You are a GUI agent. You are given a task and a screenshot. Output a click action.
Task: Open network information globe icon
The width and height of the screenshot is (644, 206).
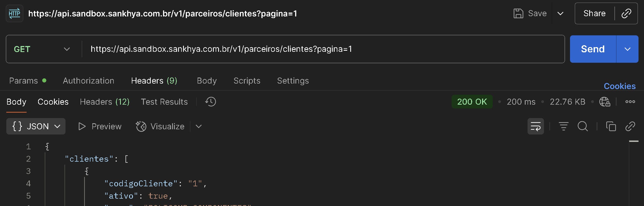pos(605,102)
